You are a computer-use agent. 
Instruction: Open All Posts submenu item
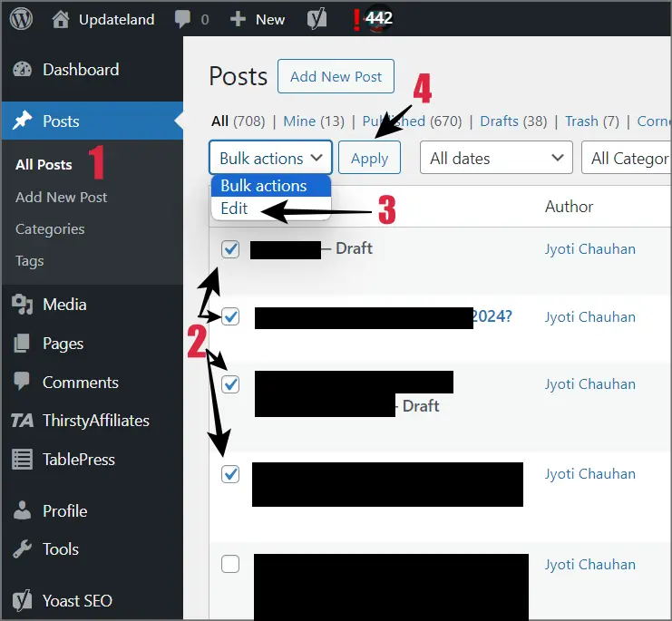[44, 165]
